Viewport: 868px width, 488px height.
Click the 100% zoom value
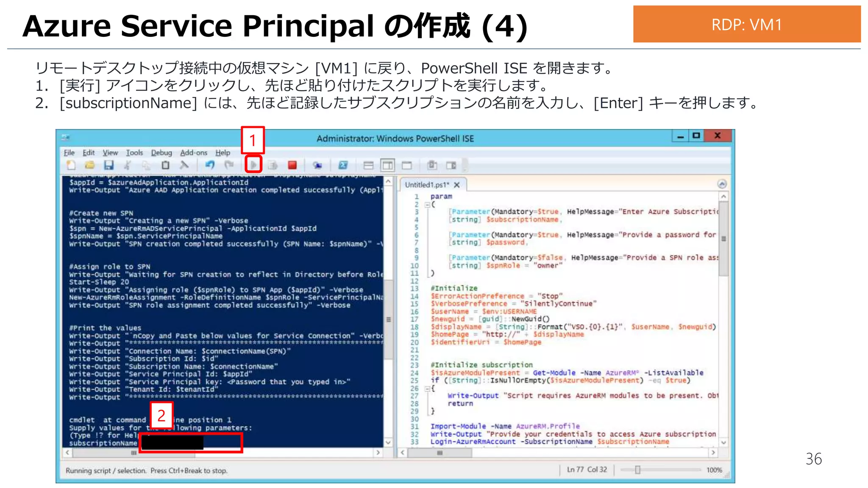coord(714,470)
